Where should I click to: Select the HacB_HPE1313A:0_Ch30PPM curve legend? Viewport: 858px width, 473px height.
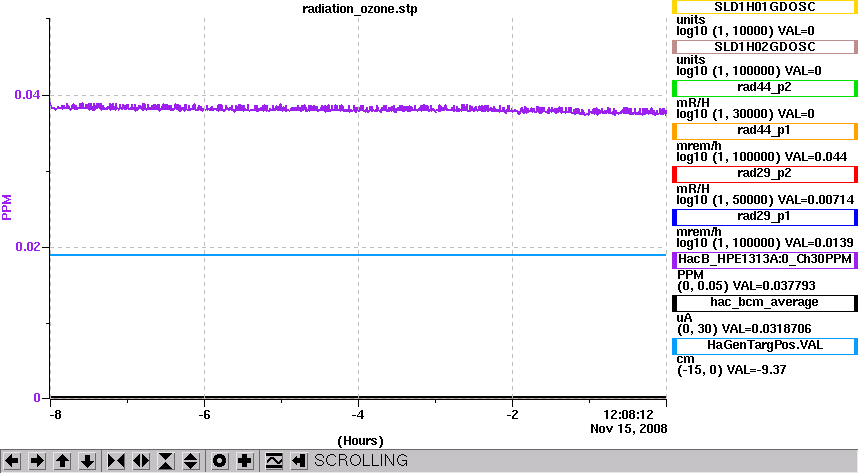click(764, 259)
